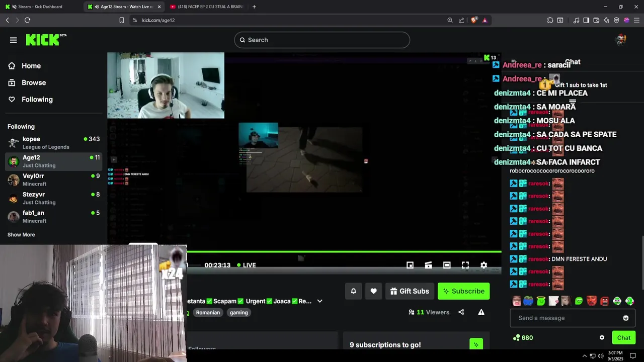
Task: Toggle the notification bell for Age12
Action: (x=353, y=291)
